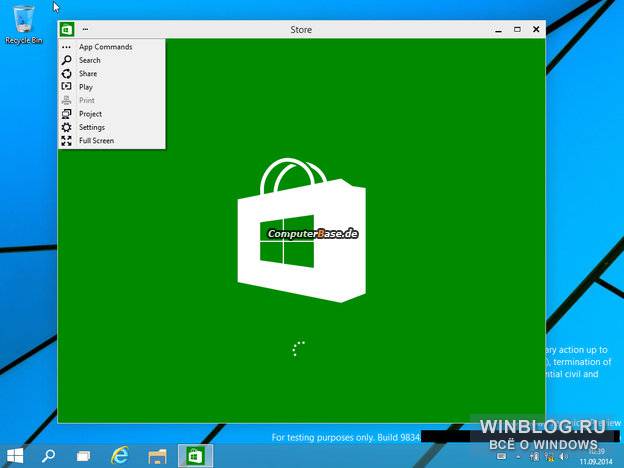The height and width of the screenshot is (468, 624).
Task: Open Project from the dropdown menu
Action: (112, 114)
